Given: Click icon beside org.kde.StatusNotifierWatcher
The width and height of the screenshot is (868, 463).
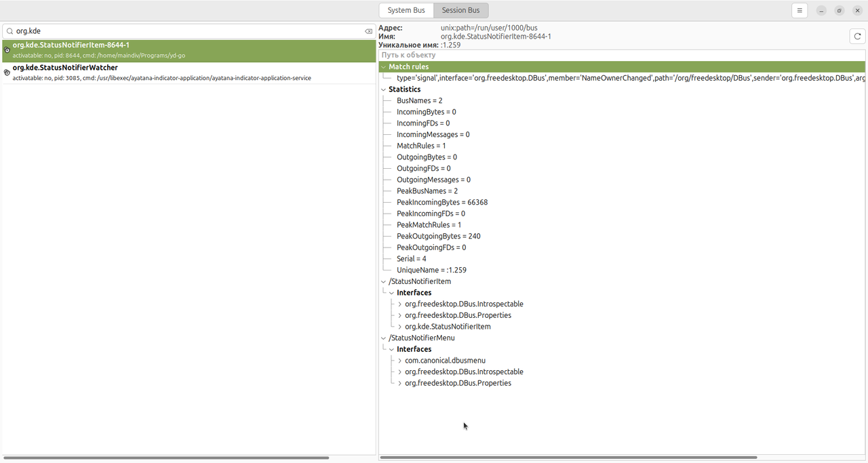Looking at the screenshot, I should pyautogui.click(x=7, y=73).
